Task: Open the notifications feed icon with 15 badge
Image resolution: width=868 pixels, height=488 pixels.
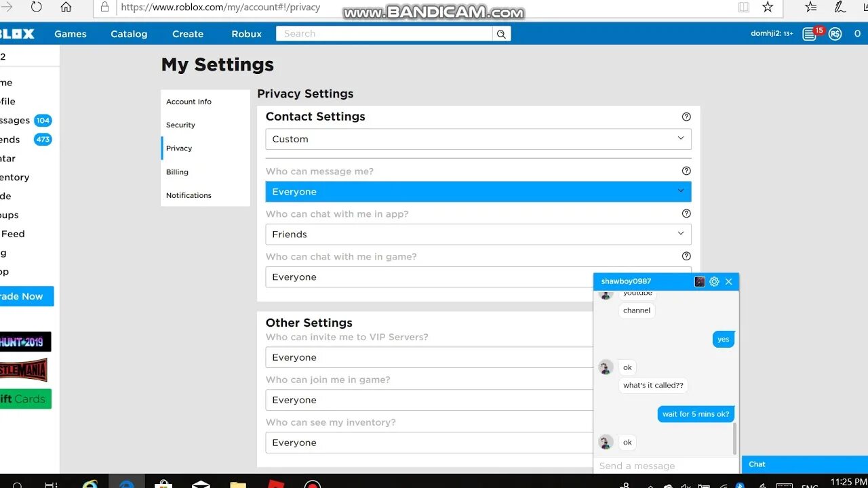Action: [810, 34]
